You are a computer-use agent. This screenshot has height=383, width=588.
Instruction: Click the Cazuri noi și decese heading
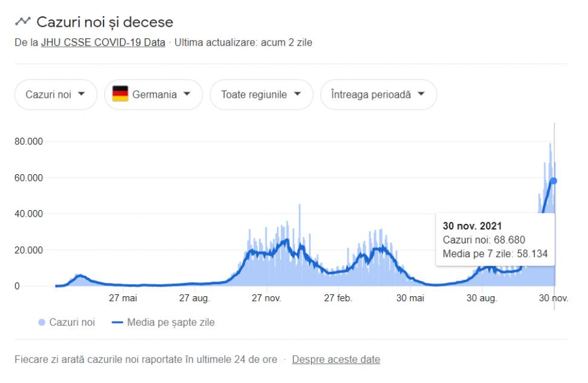coord(105,22)
